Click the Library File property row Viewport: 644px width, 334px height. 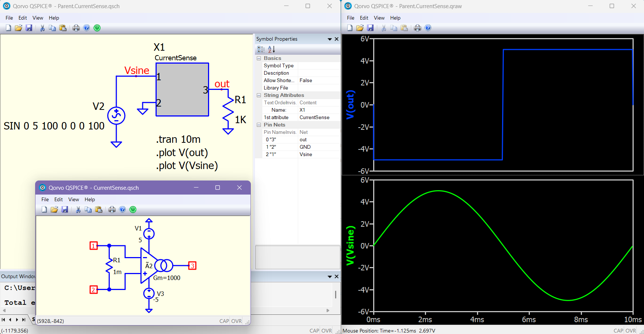tap(301, 88)
